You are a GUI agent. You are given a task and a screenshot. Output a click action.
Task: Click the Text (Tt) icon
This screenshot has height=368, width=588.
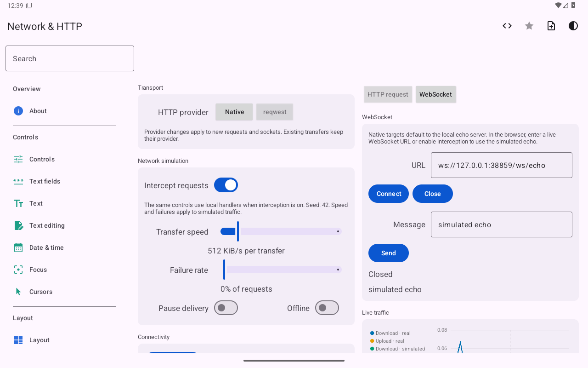[18, 203]
